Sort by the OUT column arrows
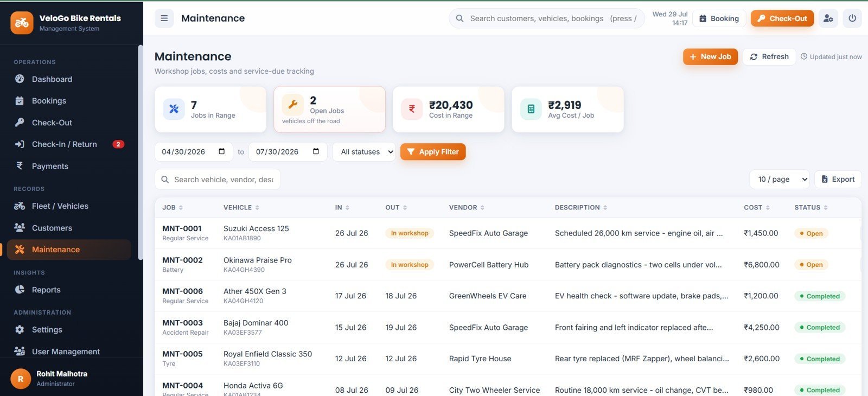 (405, 208)
